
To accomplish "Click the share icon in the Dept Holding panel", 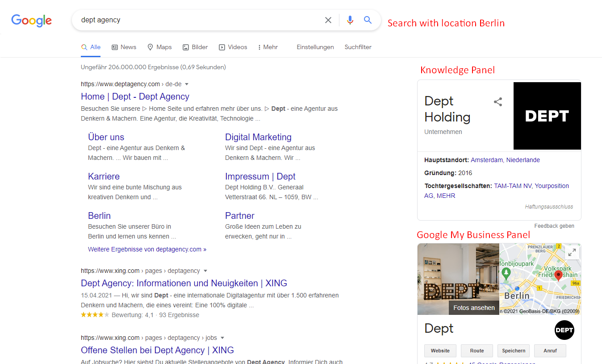I will (498, 102).
